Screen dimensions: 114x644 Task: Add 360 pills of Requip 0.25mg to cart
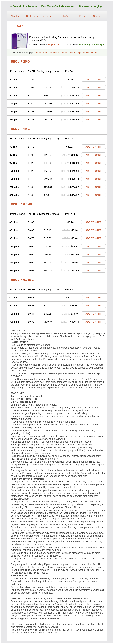coord(93,322)
